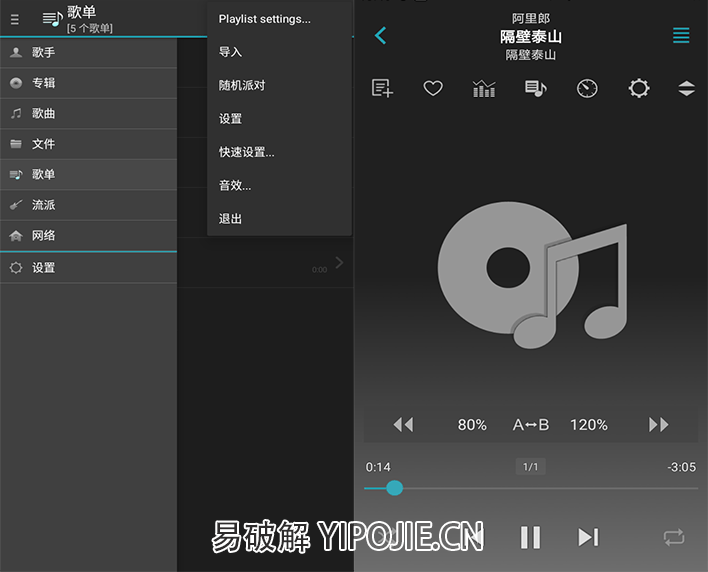The height and width of the screenshot is (572, 708).
Task: Open 流派 genre in the sidebar
Action: click(44, 205)
